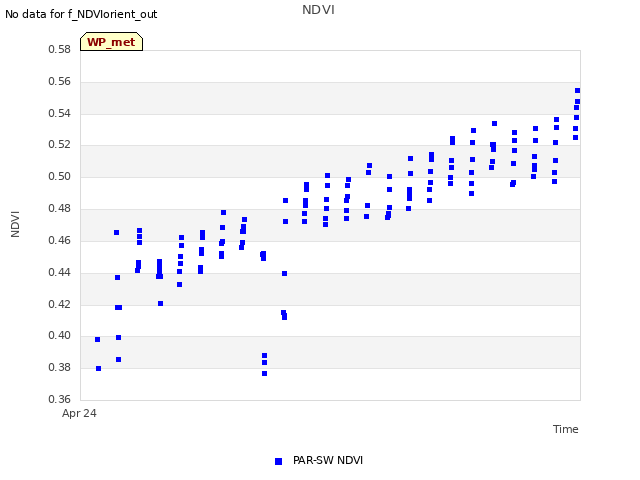640x480 pixels.
Task: Click the blue PAR-SW NDVI legend marker
Action: coord(278,461)
